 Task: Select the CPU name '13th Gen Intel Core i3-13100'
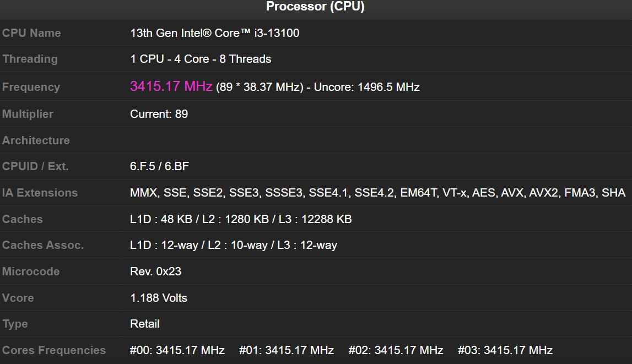coord(214,33)
